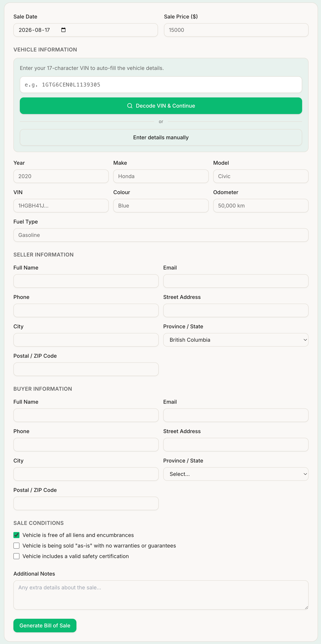The height and width of the screenshot is (644, 321).
Task: Click the buyer Phone field
Action: 86,445
